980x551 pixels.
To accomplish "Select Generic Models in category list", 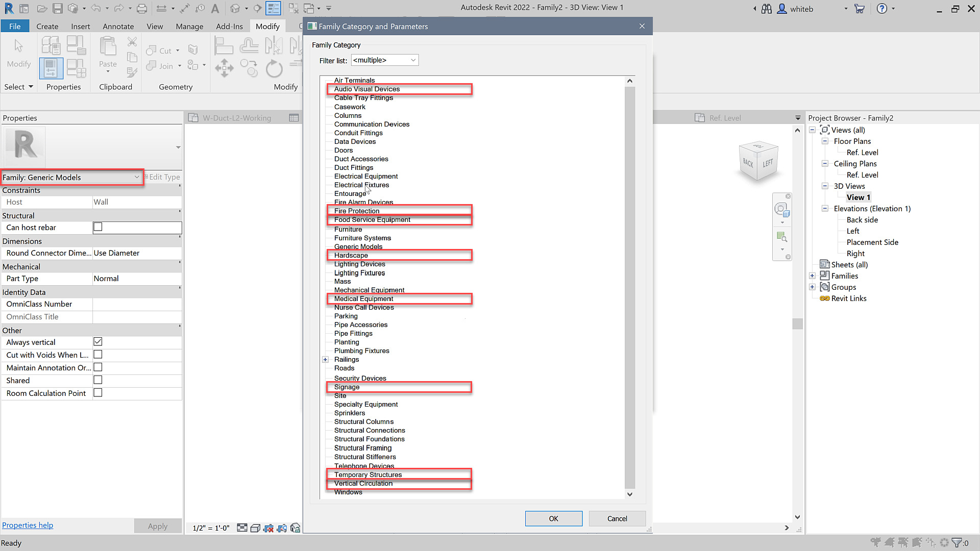I will 358,247.
